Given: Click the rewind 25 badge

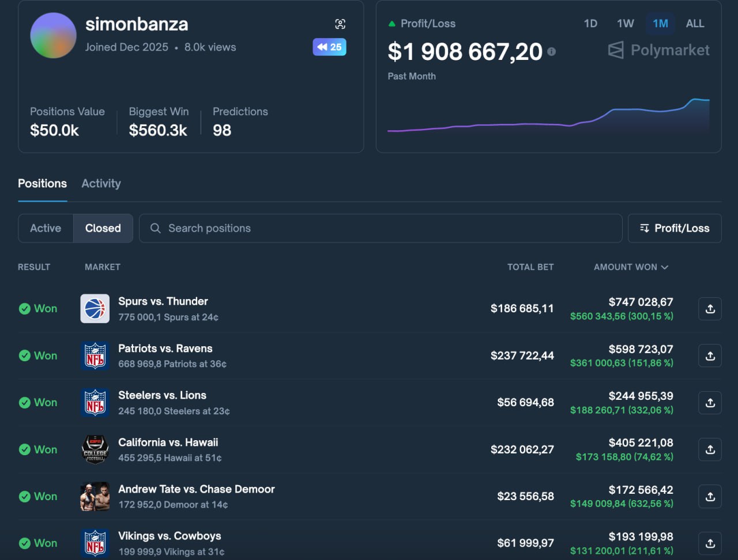Looking at the screenshot, I should (x=329, y=47).
